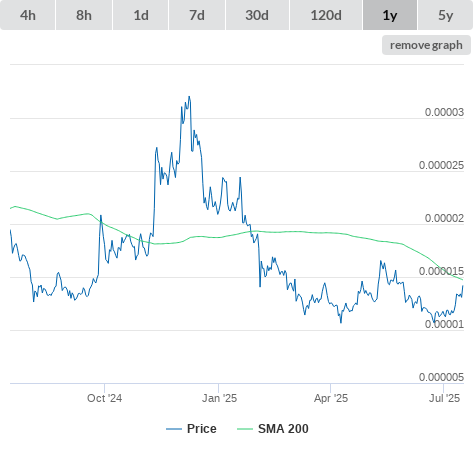Click the green SMA 200 legend line marker
This screenshot has height=455, width=474.
click(x=245, y=429)
